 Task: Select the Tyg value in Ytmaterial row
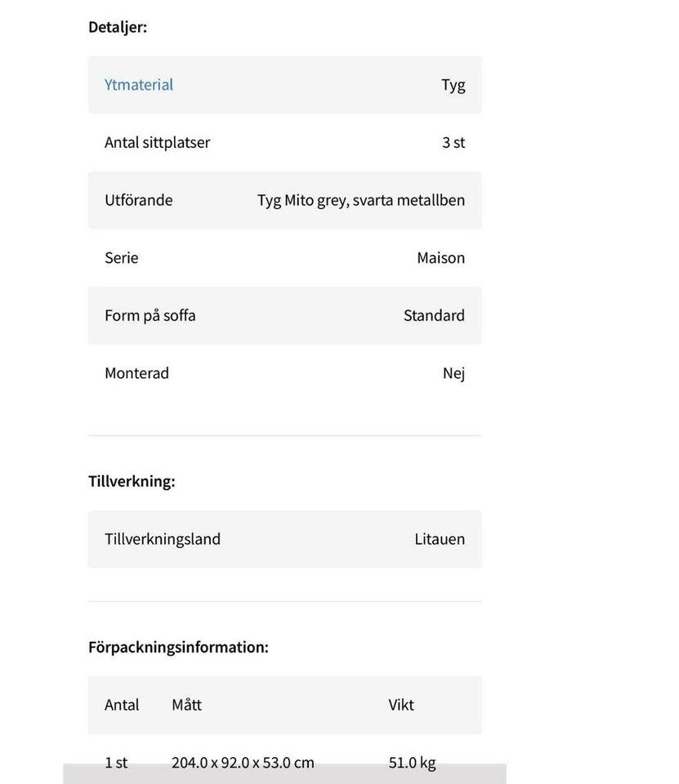click(x=453, y=85)
